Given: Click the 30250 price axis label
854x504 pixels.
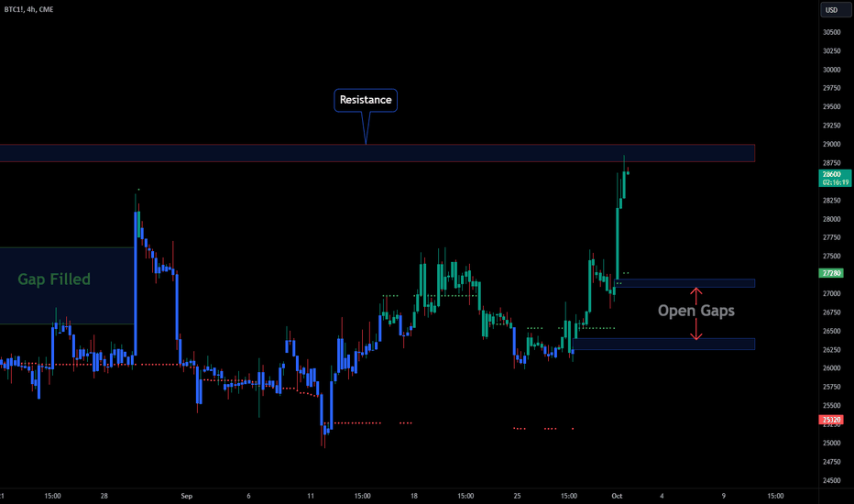Looking at the screenshot, I should [x=831, y=50].
